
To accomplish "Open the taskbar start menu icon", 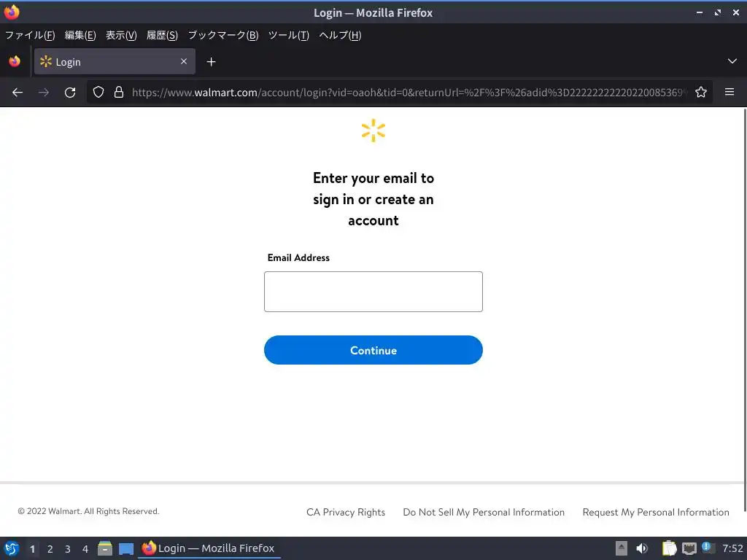I will [x=12, y=548].
